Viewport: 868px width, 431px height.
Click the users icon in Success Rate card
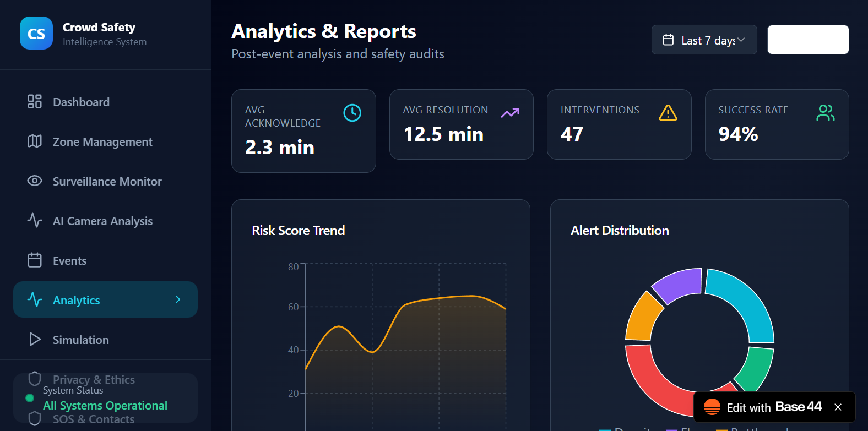click(826, 113)
